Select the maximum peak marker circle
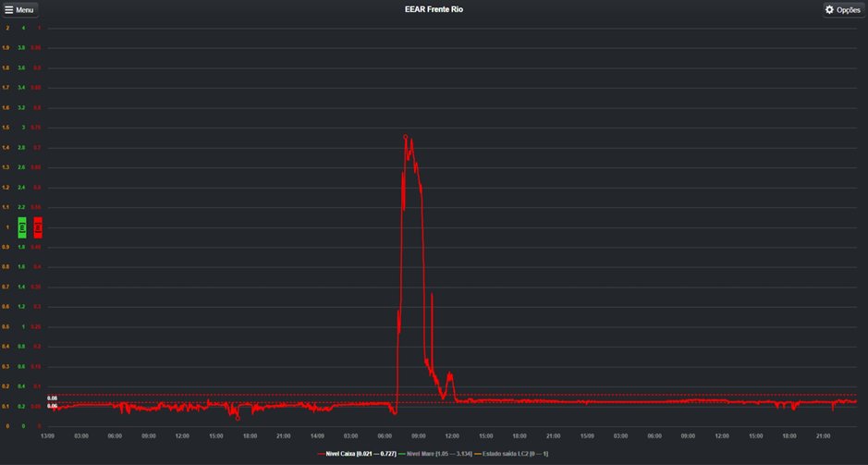868x465 pixels. pos(405,137)
